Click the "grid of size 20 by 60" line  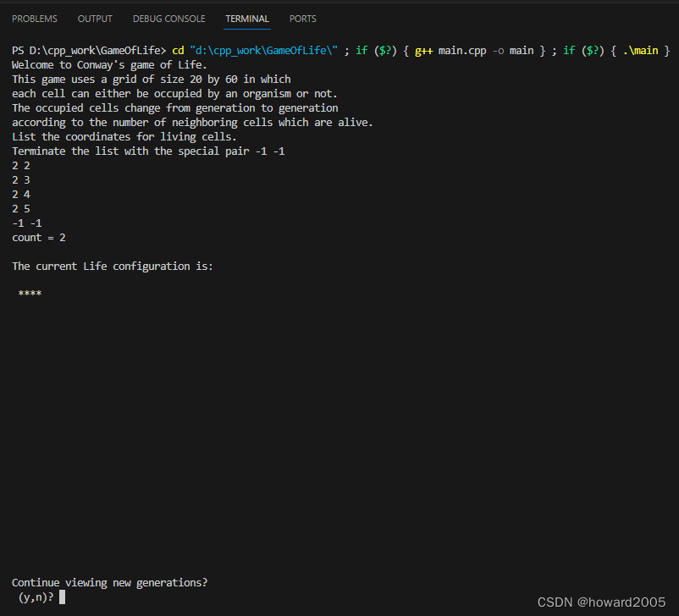click(x=151, y=80)
